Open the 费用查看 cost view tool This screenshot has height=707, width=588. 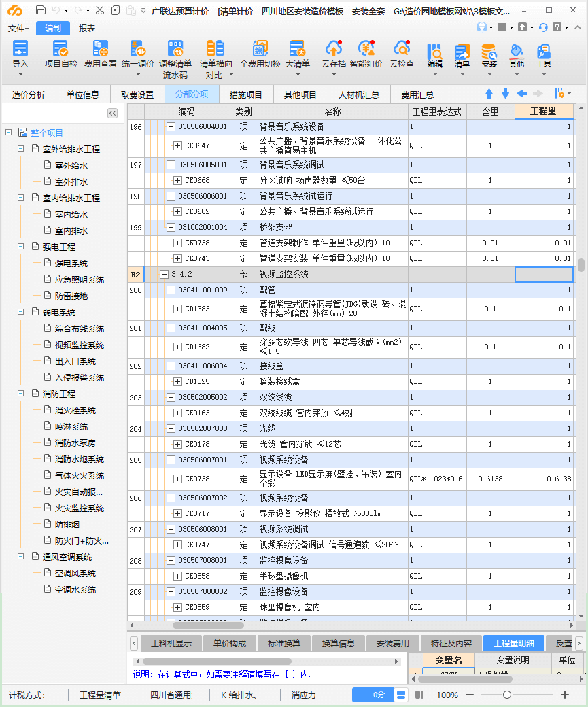[100, 50]
